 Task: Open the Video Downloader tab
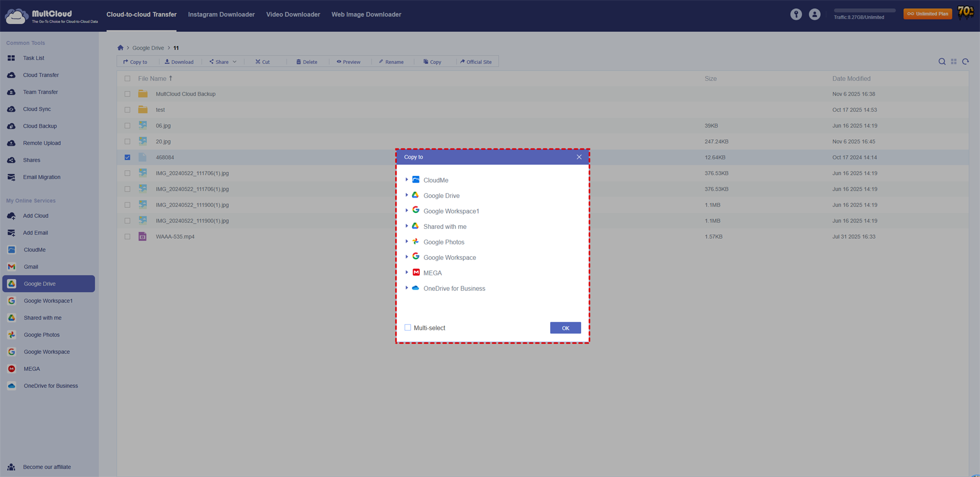click(x=293, y=14)
